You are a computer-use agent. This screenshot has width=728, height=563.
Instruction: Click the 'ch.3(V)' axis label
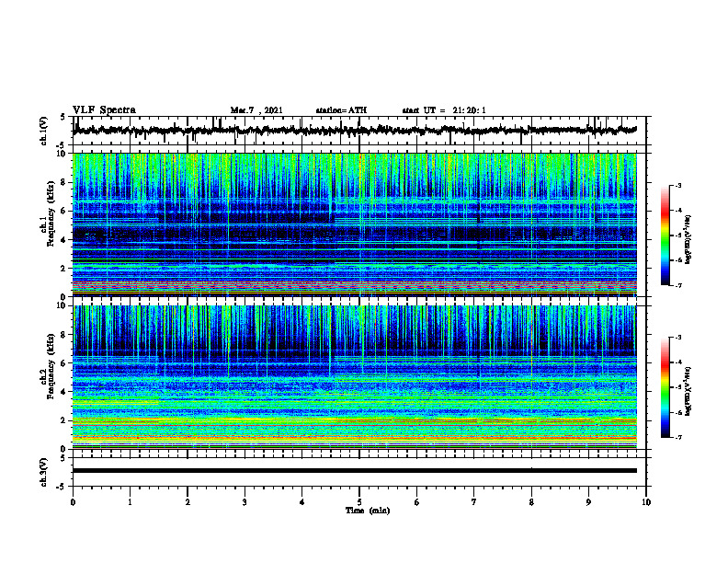pyautogui.click(x=44, y=472)
